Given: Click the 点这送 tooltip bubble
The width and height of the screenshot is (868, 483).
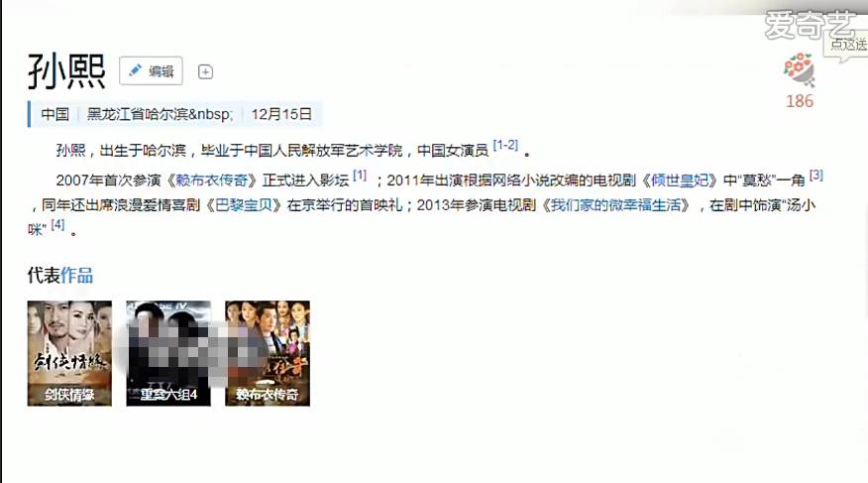Looking at the screenshot, I should click(847, 45).
